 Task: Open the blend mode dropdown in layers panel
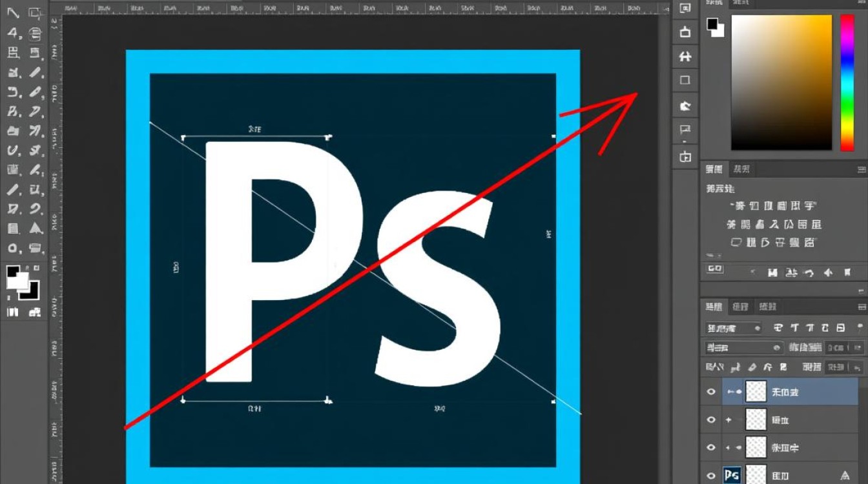coord(743,348)
